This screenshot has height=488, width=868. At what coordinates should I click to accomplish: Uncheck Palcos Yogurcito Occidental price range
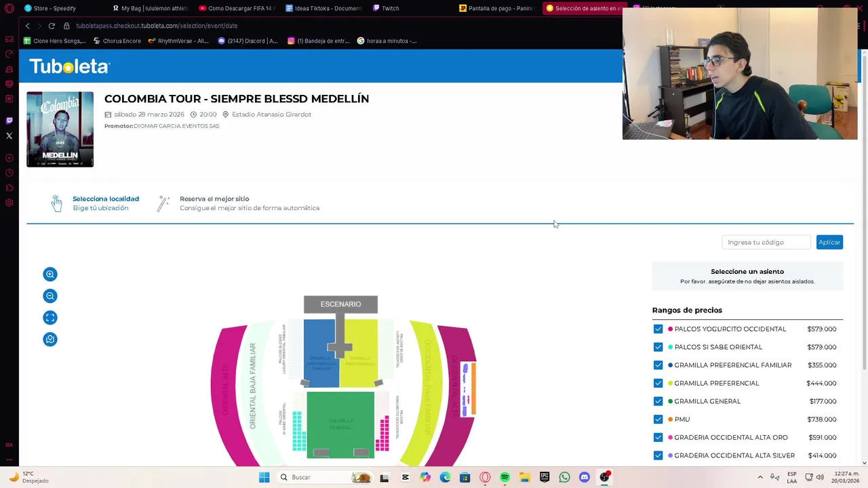point(658,329)
